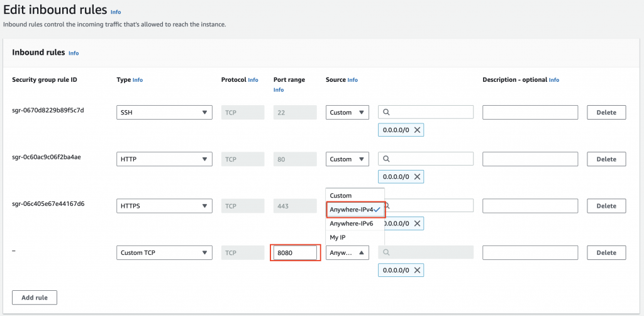Remove the 0.0.0.0/0 chip on Custom TCP rule

click(418, 270)
